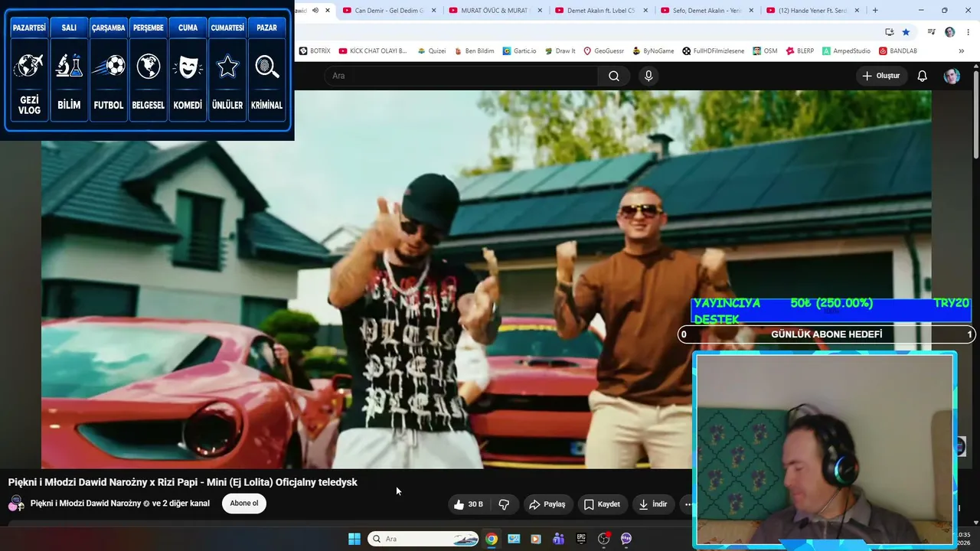
Task: Select the Gezi Vlog travel icon
Action: (29, 66)
